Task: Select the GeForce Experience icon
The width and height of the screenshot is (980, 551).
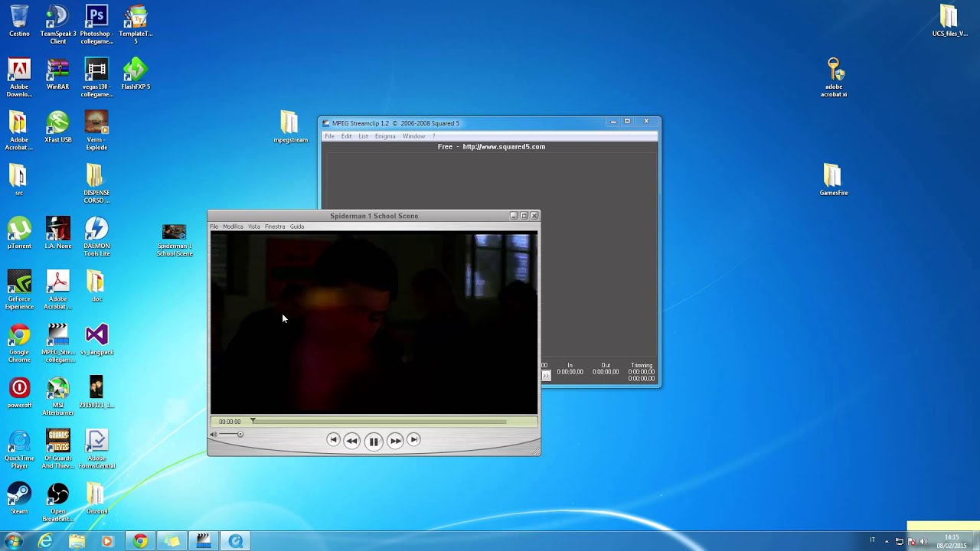Action: click(x=19, y=290)
